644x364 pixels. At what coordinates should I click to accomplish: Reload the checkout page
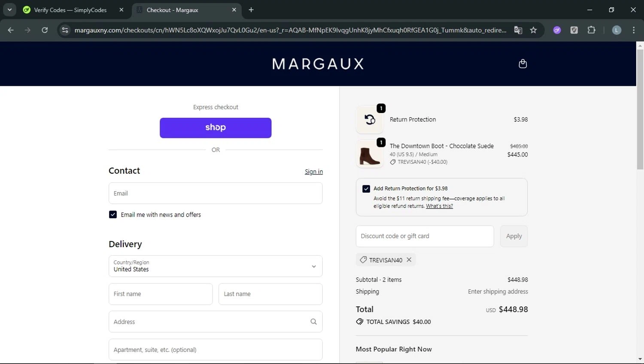45,30
